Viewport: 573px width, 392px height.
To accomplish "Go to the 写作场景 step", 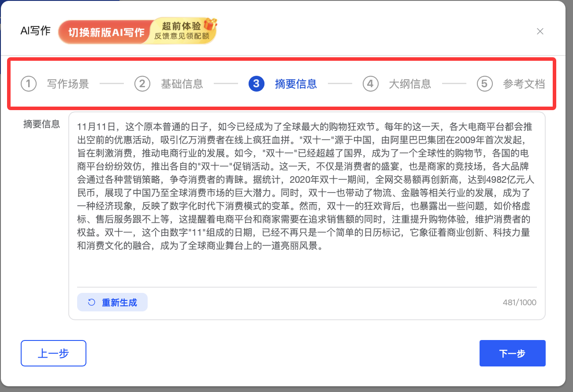I will pos(68,84).
